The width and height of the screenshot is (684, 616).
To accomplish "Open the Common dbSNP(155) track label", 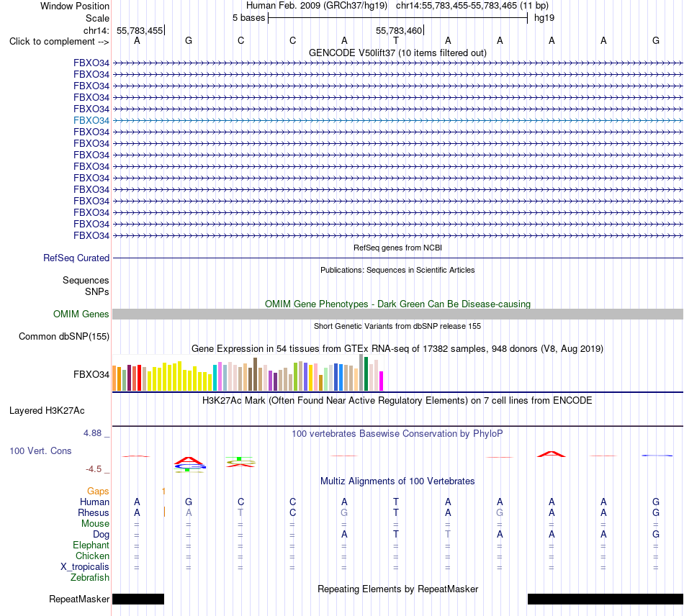I will point(63,336).
